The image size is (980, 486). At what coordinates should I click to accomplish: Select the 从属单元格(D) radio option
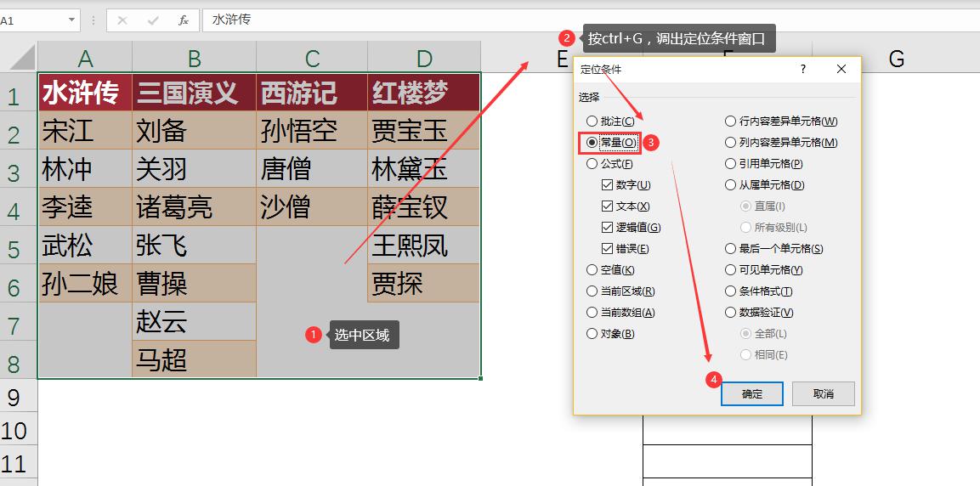[764, 185]
